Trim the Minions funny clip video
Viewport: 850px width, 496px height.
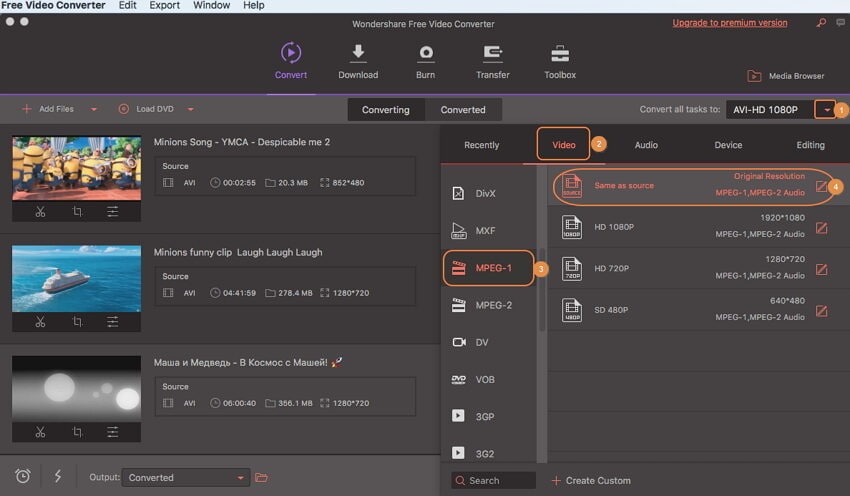pyautogui.click(x=41, y=322)
